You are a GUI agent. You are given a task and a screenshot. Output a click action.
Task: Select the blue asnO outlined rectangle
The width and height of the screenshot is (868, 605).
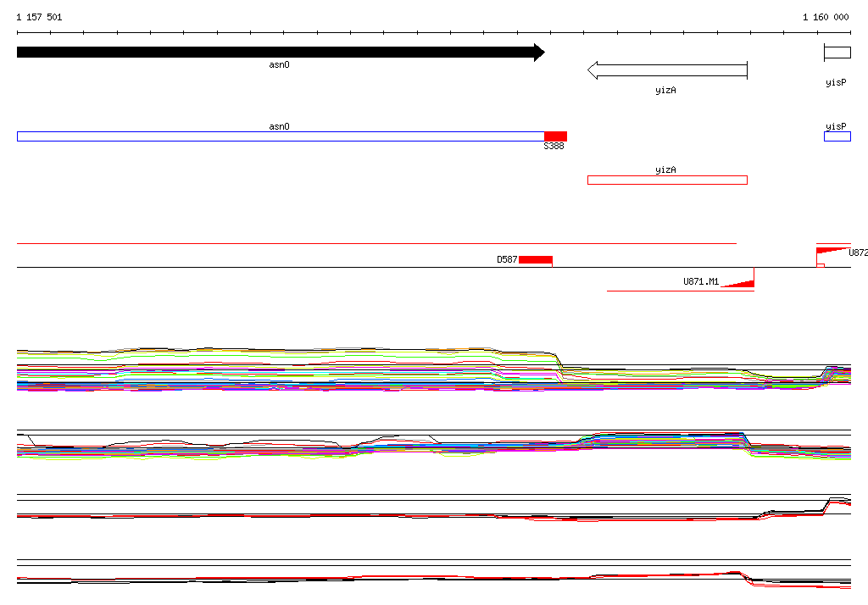[281, 136]
